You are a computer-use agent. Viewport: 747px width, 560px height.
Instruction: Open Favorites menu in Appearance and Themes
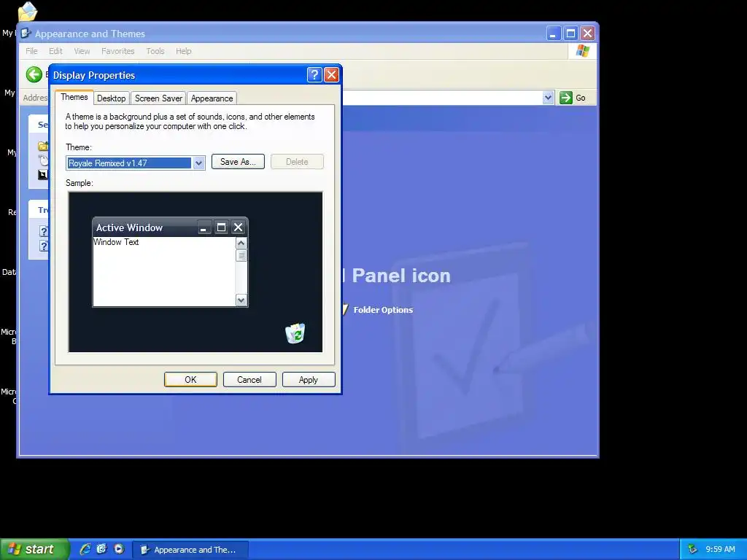point(117,51)
